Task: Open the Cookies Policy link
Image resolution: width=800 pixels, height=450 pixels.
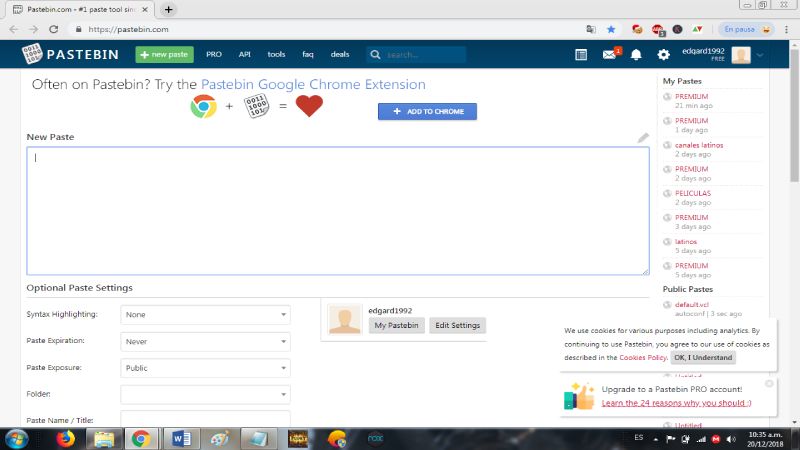Action: [643, 358]
